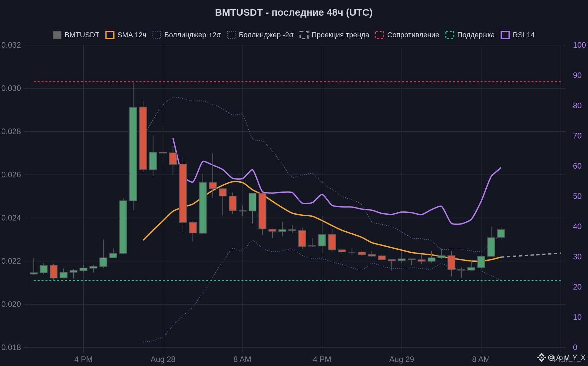Click the 0.022 price axis label
The height and width of the screenshot is (366, 588).
11,261
